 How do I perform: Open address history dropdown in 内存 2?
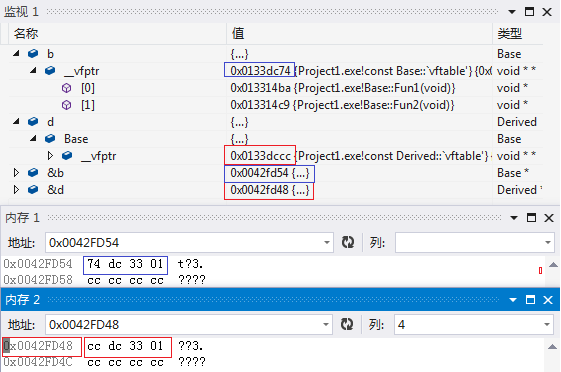pos(326,324)
